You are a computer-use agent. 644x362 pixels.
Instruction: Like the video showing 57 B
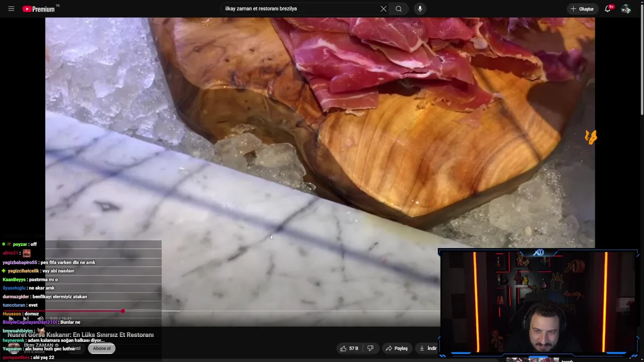pyautogui.click(x=349, y=348)
